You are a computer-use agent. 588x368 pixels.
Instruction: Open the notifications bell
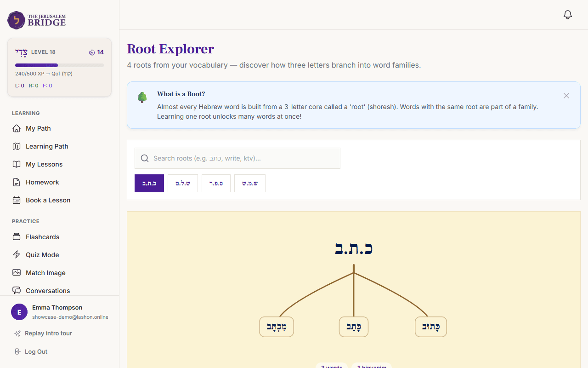coord(567,14)
